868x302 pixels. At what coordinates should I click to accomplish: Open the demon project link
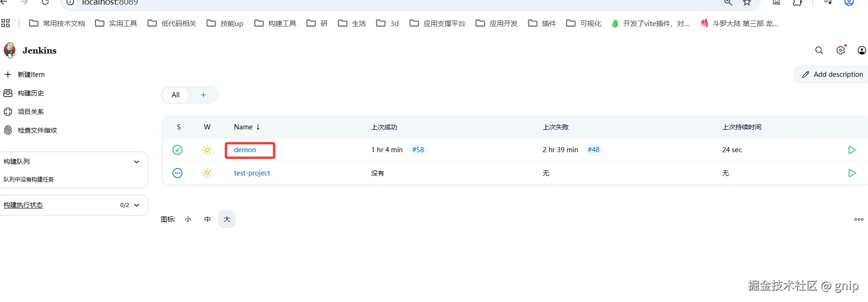click(245, 150)
